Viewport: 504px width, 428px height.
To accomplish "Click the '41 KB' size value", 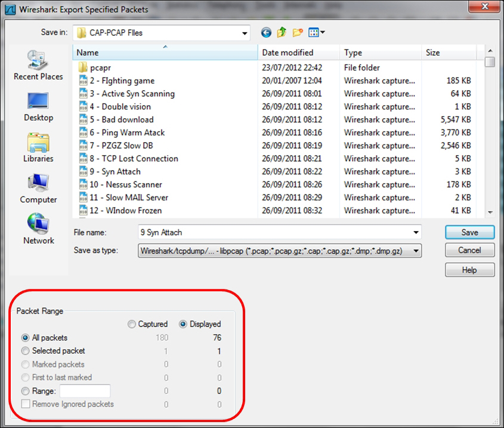I will point(461,211).
